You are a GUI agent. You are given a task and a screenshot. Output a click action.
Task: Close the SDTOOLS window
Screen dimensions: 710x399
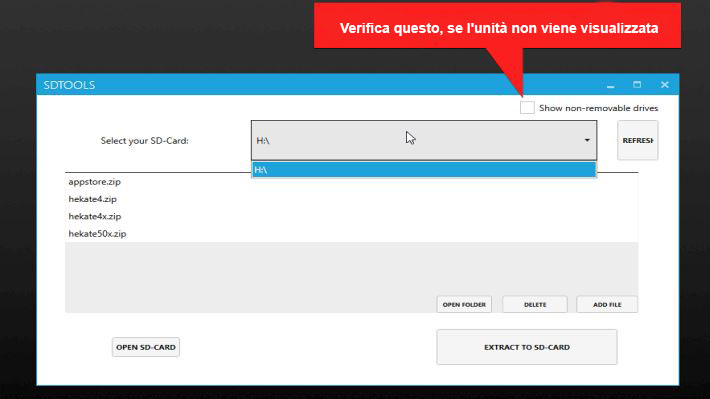tap(664, 85)
